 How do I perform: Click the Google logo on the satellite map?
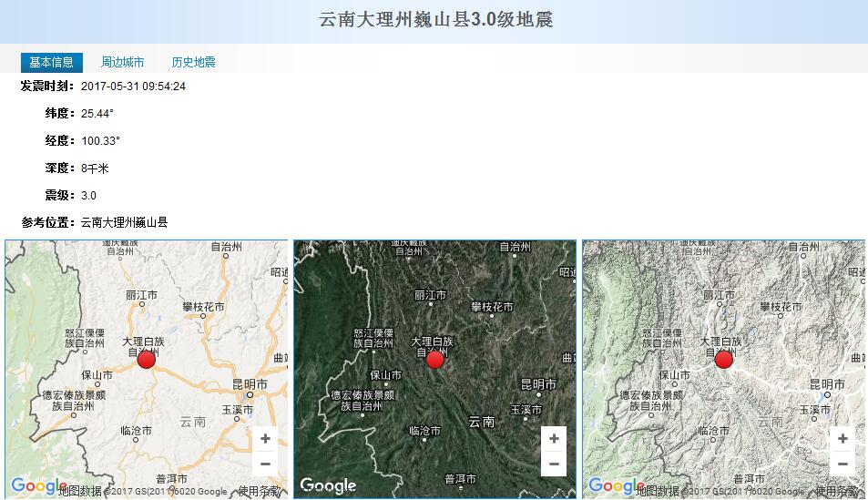coord(328,486)
